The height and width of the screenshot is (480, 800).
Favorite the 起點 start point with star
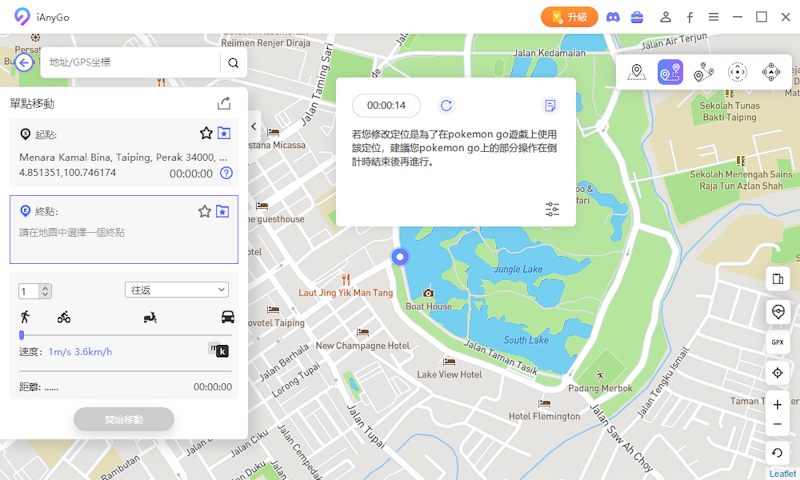[x=206, y=134]
